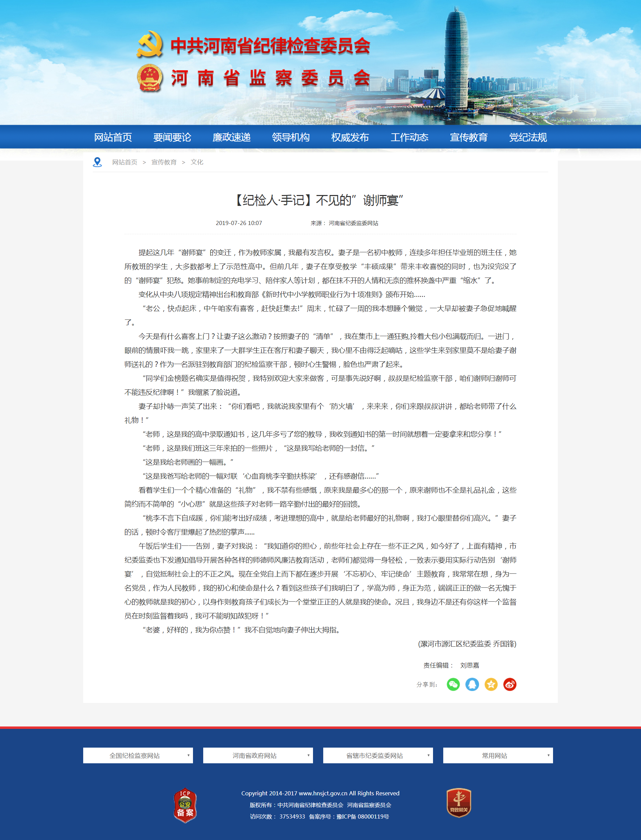Click the ICP 备案 badge icon
Screen dimensions: 641x840
pos(185,805)
